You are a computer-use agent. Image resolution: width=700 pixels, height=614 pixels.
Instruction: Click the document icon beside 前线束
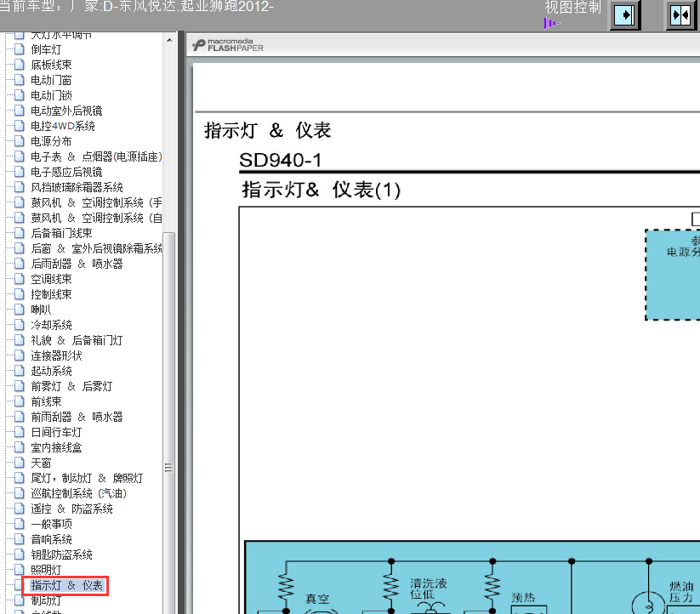[x=20, y=401]
